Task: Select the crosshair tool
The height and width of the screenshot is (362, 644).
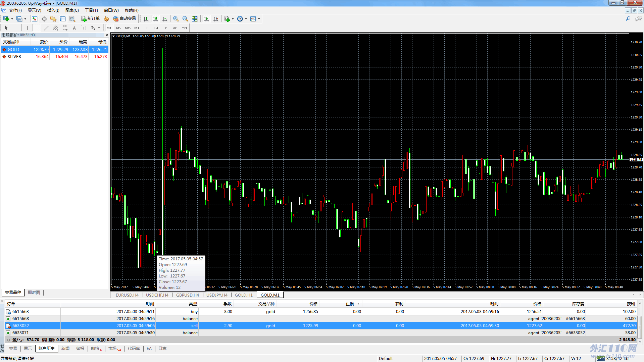Action: point(16,28)
